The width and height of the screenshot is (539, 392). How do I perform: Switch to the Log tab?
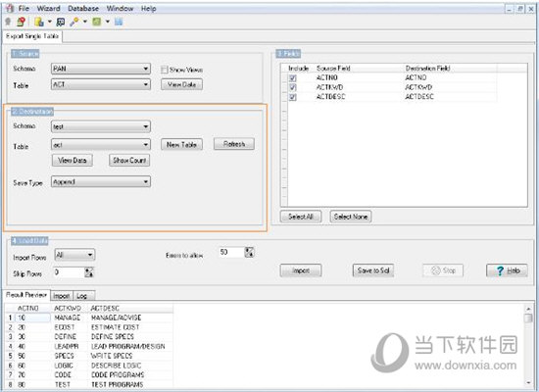[x=81, y=296]
